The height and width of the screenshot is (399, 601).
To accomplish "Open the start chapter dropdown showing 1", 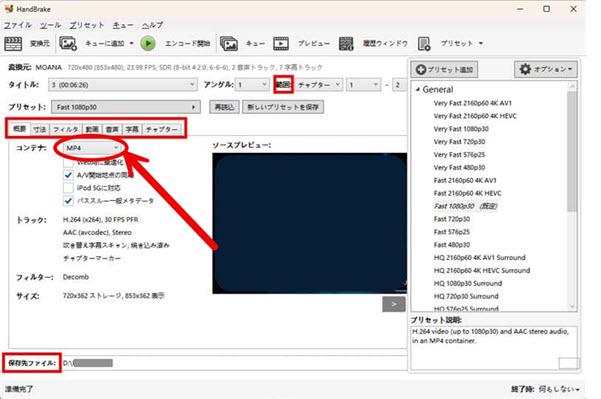I will (363, 85).
